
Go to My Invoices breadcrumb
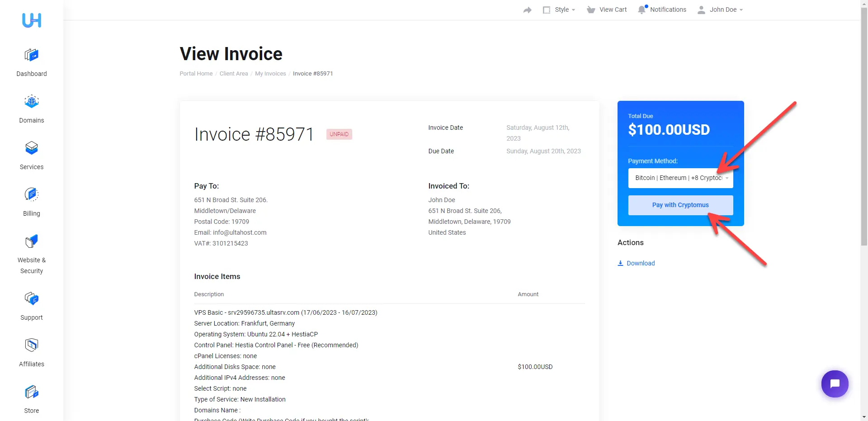[270, 73]
